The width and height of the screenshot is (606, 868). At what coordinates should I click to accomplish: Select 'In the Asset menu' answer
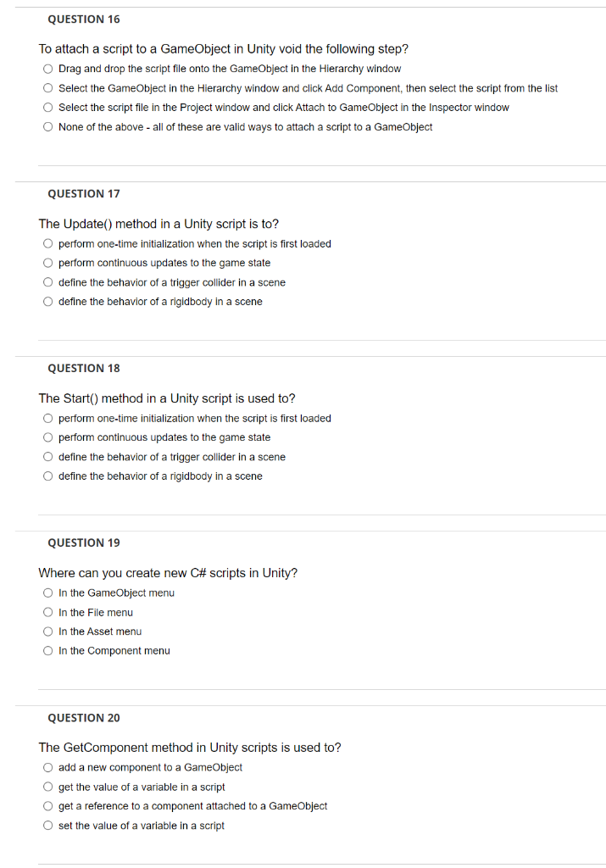tap(48, 632)
